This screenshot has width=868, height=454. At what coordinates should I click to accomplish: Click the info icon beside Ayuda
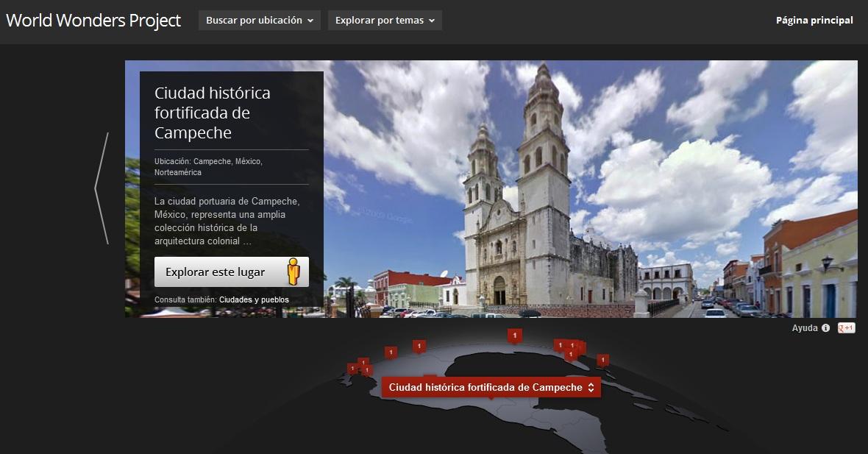[x=825, y=327]
